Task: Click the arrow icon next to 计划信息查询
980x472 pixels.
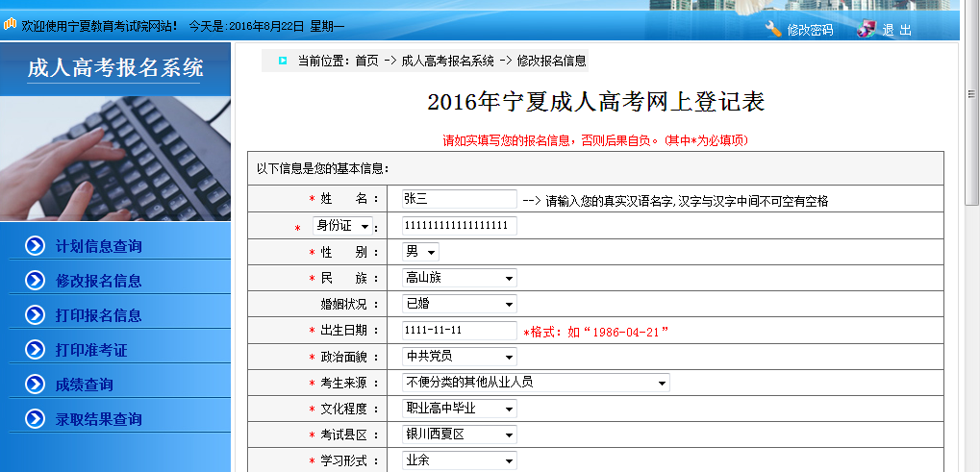Action: (36, 246)
